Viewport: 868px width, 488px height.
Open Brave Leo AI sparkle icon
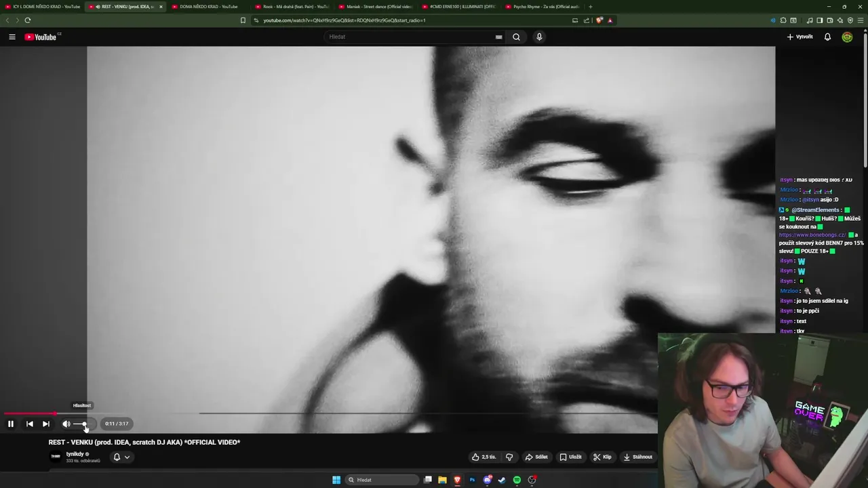(x=840, y=20)
